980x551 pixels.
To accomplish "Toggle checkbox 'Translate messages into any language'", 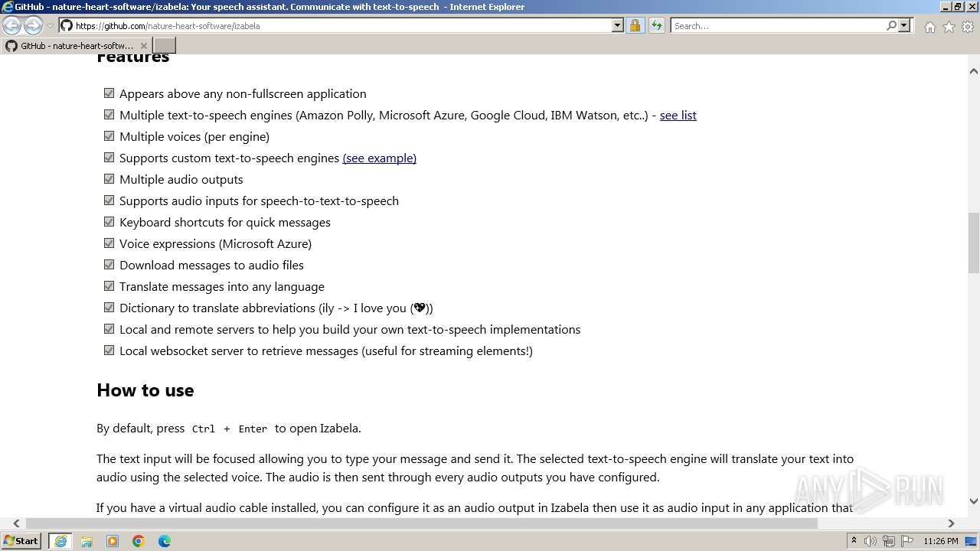I will point(109,286).
